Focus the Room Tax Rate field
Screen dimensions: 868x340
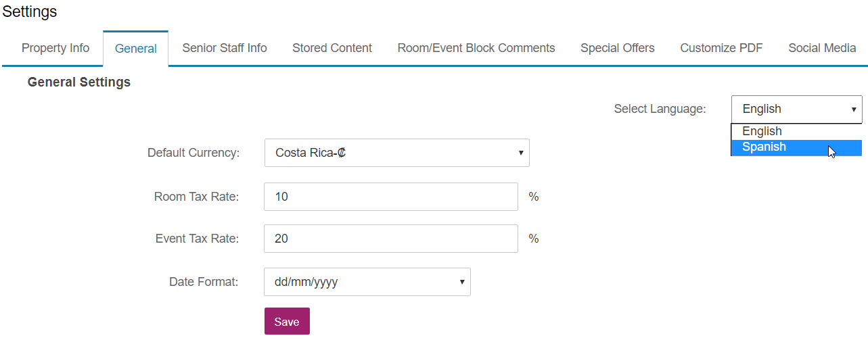(391, 197)
